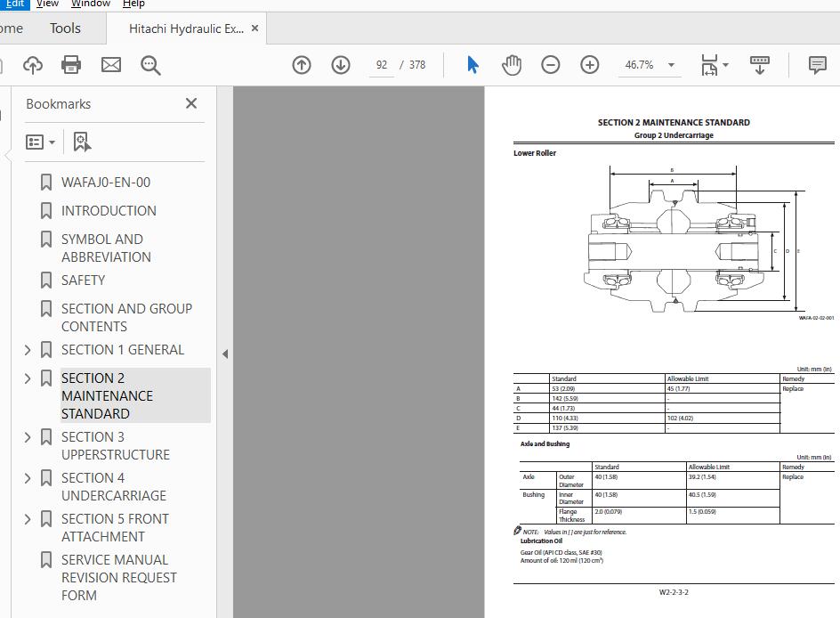The image size is (840, 618).
Task: Choose the arrow Selection tool
Action: click(x=472, y=65)
